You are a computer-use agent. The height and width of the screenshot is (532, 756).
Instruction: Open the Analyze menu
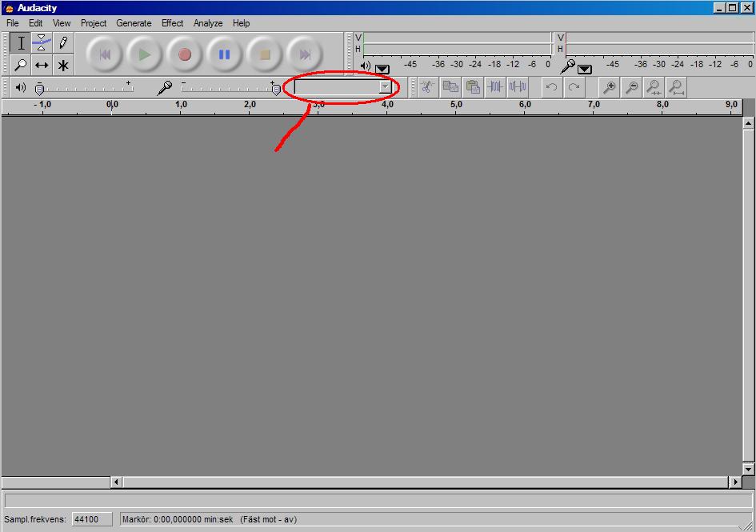[x=208, y=23]
